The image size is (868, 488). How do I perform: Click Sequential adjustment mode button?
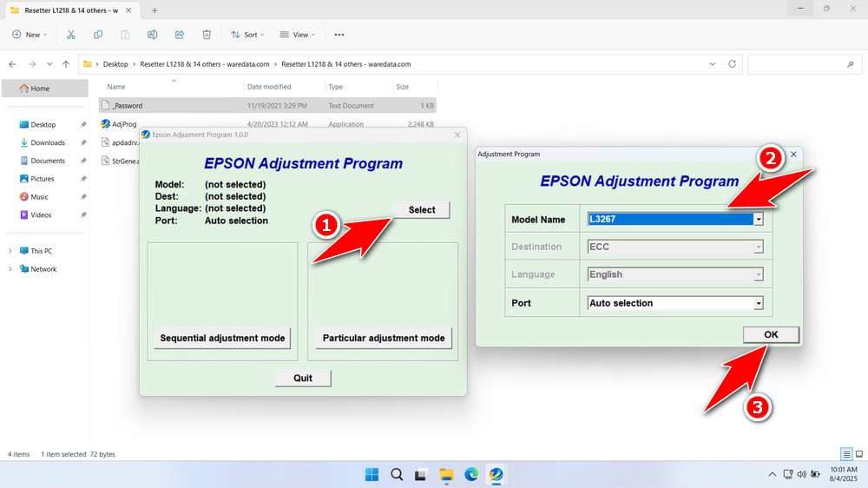pyautogui.click(x=222, y=338)
